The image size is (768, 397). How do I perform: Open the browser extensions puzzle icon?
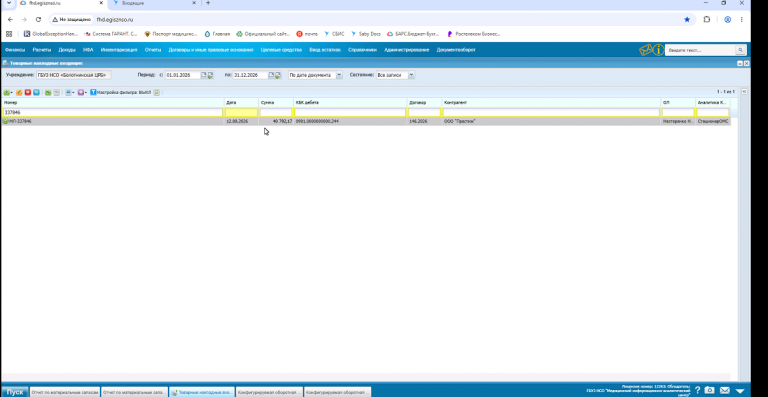[707, 20]
